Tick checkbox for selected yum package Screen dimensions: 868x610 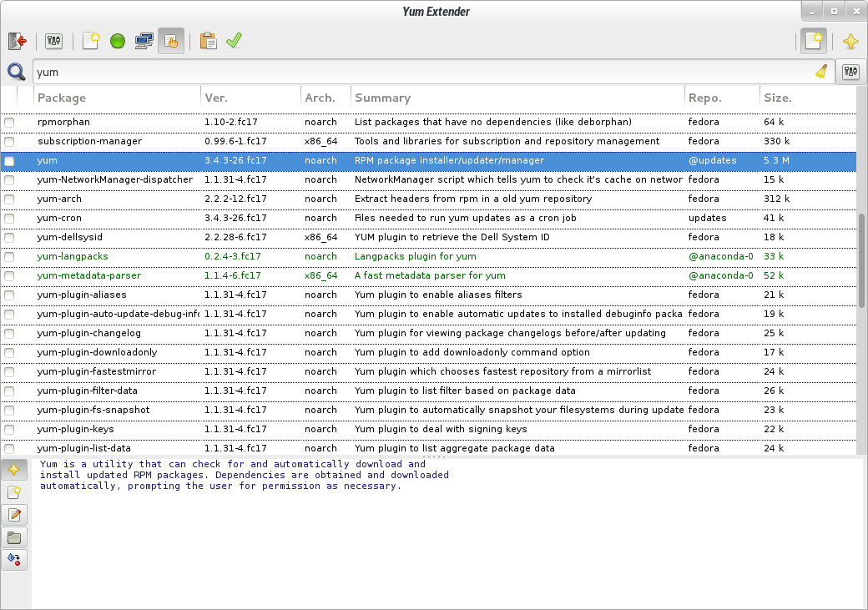[x=9, y=161]
